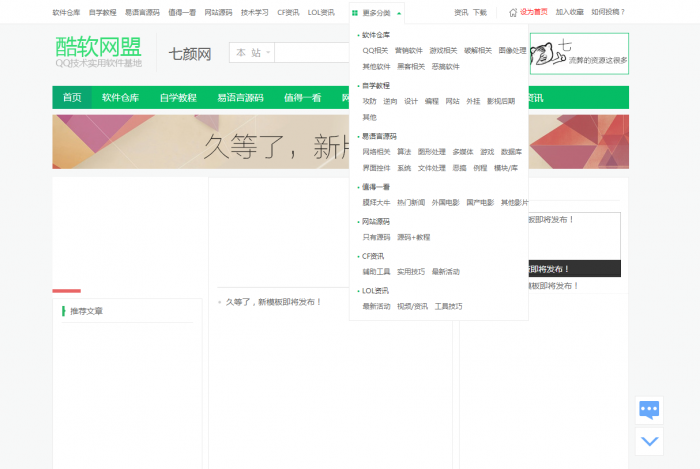Click the scroll-down chevron icon button
The height and width of the screenshot is (469, 700).
pos(649,440)
